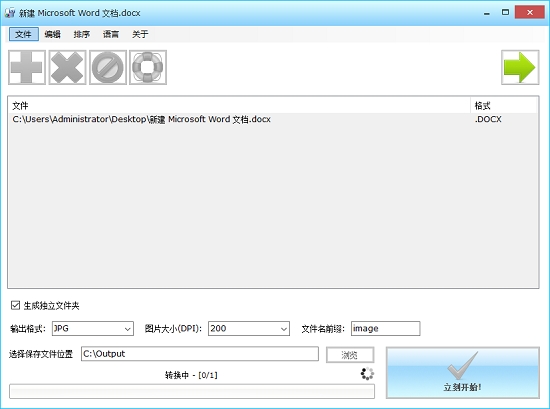Click the 转换中 - [0/1] status text
The height and width of the screenshot is (409, 550).
click(x=191, y=375)
